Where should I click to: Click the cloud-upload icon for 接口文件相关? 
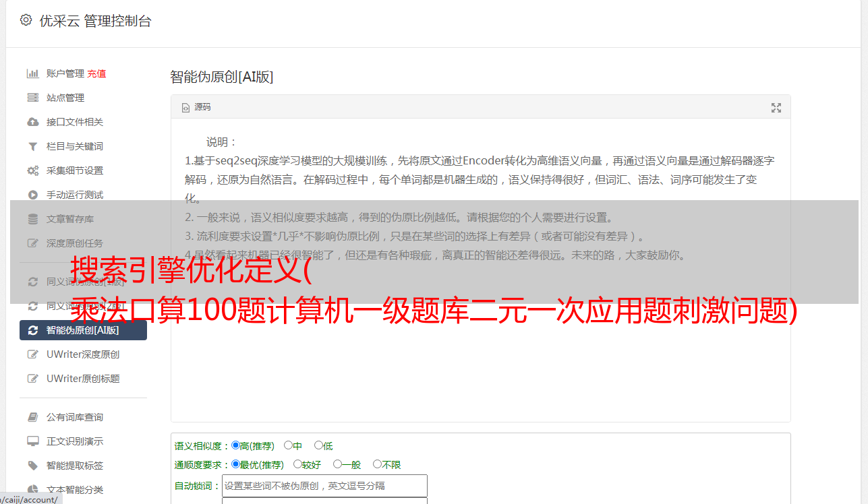point(32,122)
